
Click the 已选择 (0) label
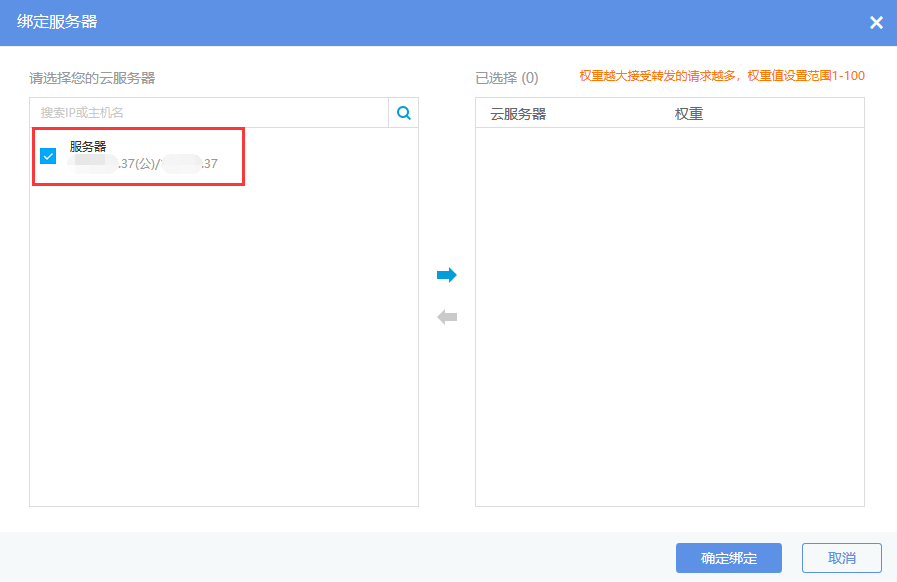[x=506, y=77]
